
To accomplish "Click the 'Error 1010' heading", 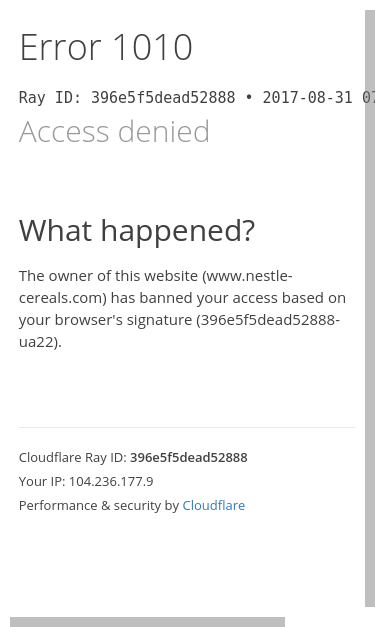I will point(106,47).
